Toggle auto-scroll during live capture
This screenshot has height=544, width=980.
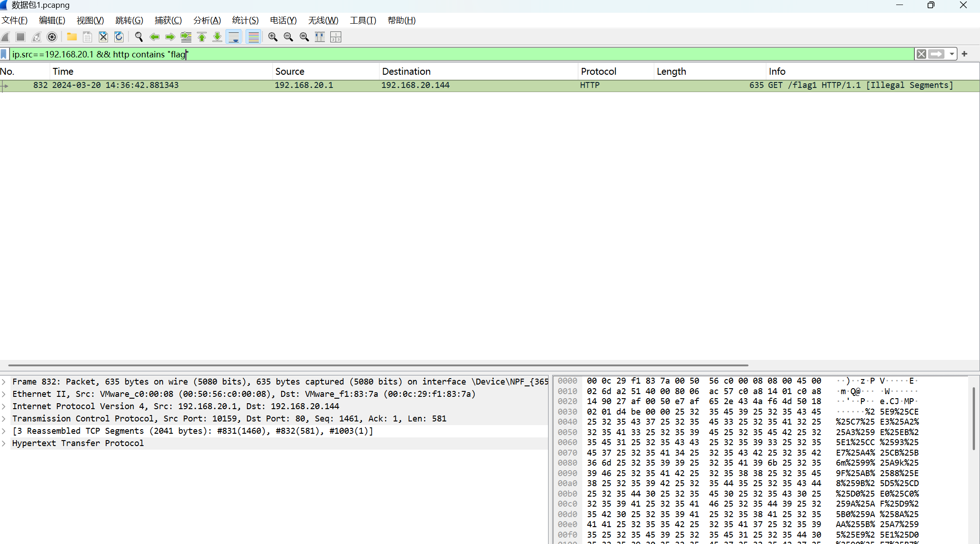tap(234, 37)
